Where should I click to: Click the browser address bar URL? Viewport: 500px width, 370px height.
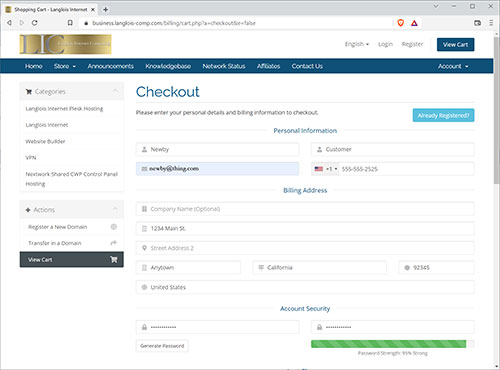tap(174, 23)
